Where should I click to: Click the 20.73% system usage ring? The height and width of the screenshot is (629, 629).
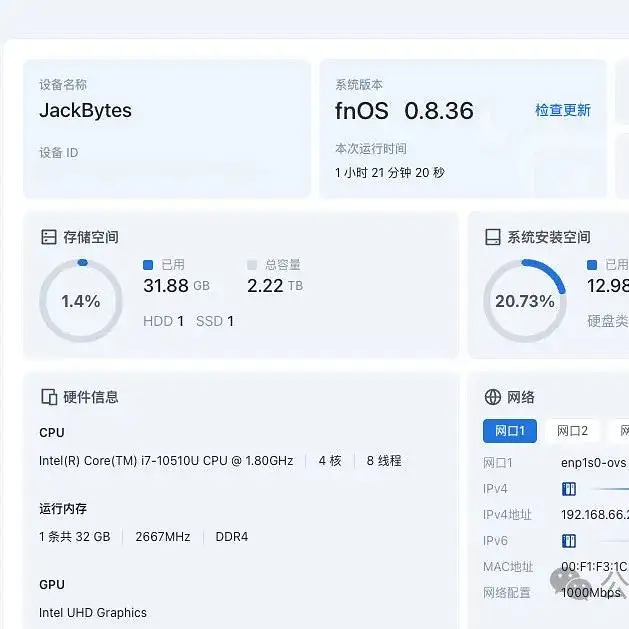[x=525, y=301]
